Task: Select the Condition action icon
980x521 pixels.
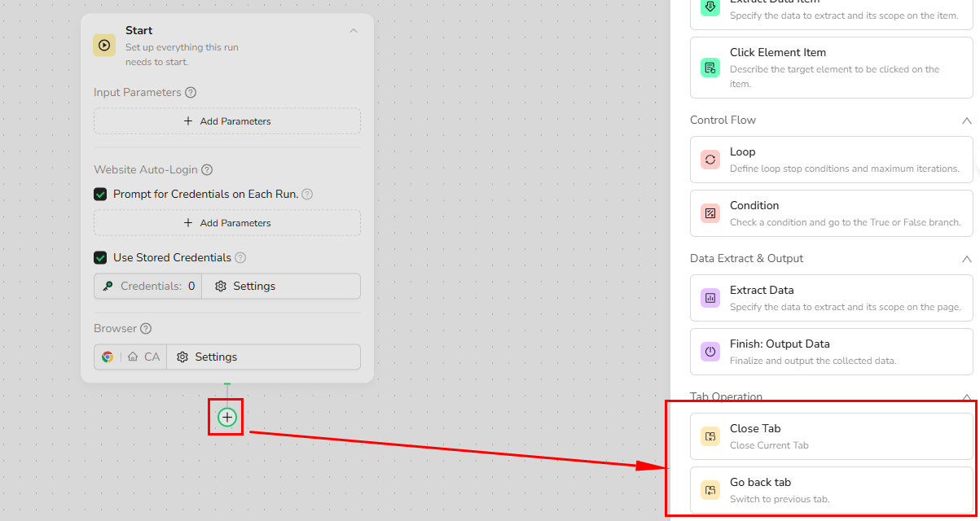Action: [x=710, y=213]
